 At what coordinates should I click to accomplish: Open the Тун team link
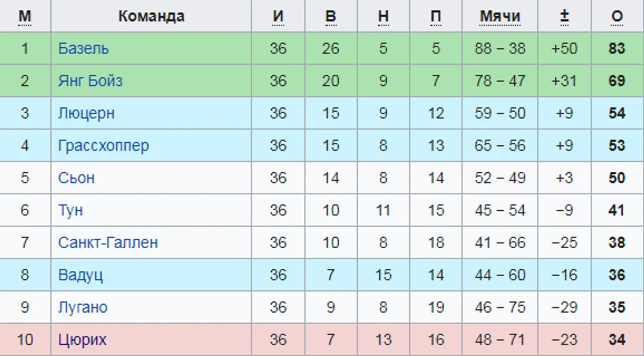click(x=71, y=210)
